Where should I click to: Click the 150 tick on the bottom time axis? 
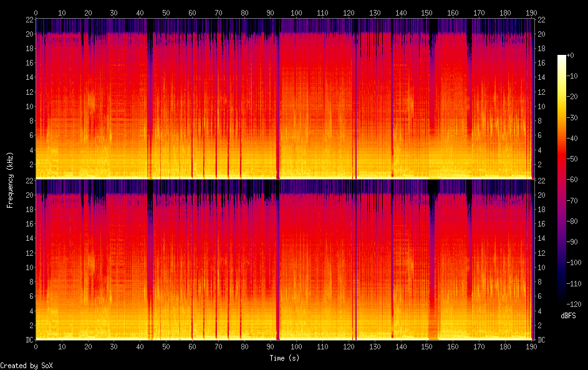pos(427,346)
